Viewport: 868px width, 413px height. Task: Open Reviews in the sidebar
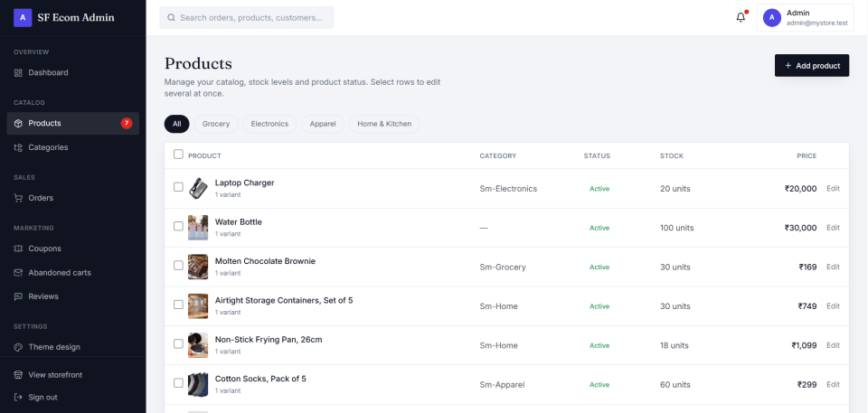(72, 296)
